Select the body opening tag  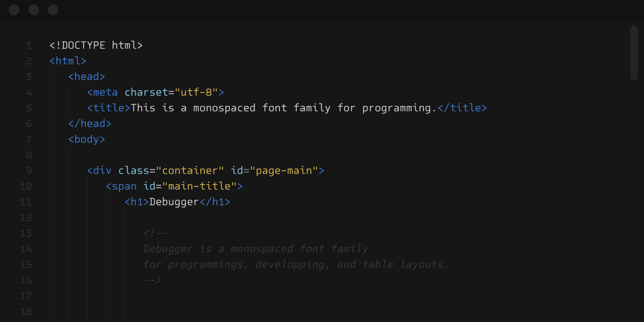coord(86,139)
